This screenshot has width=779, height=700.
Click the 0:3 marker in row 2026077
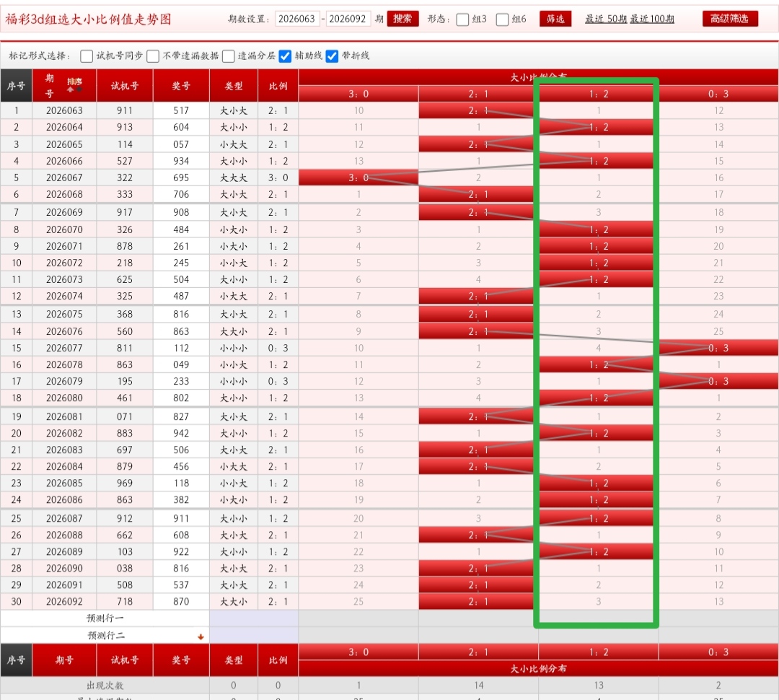click(x=717, y=348)
